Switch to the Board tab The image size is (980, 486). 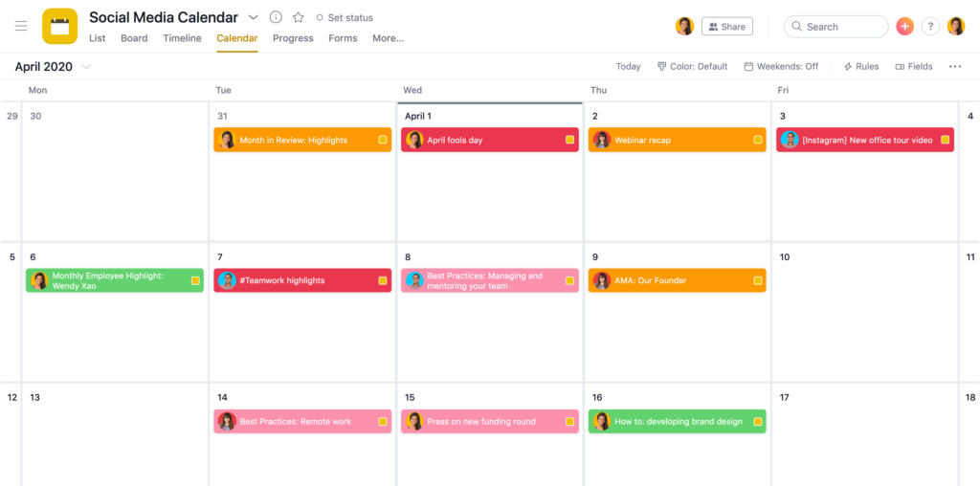click(134, 38)
